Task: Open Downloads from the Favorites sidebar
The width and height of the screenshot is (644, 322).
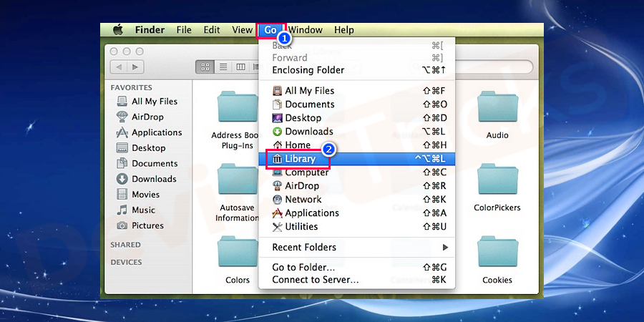Action: (153, 179)
